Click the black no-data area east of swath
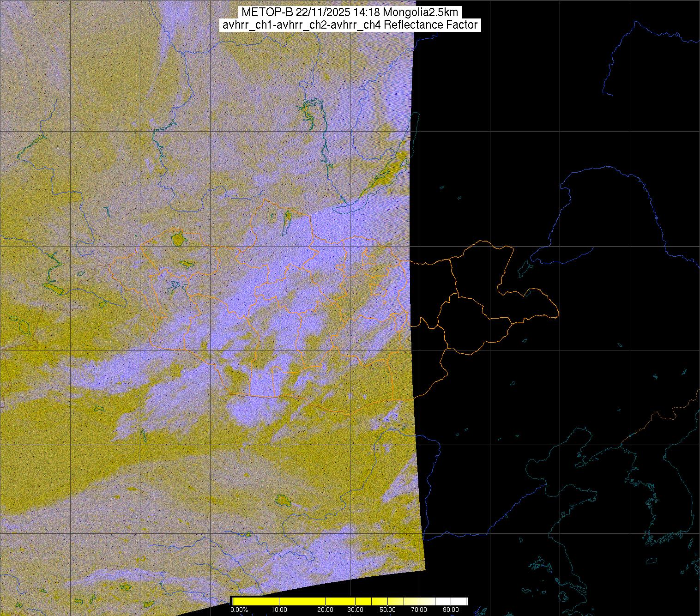Screen dimensions: 700x616 pyautogui.click(x=531, y=115)
